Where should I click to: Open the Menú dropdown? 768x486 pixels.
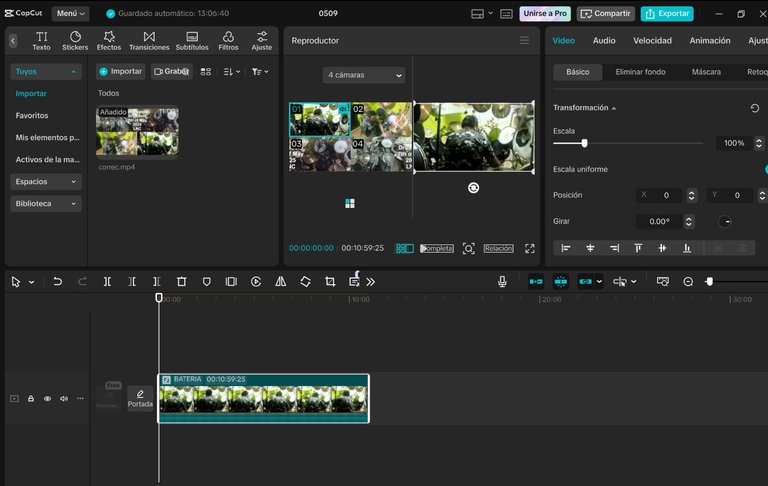[x=71, y=13]
